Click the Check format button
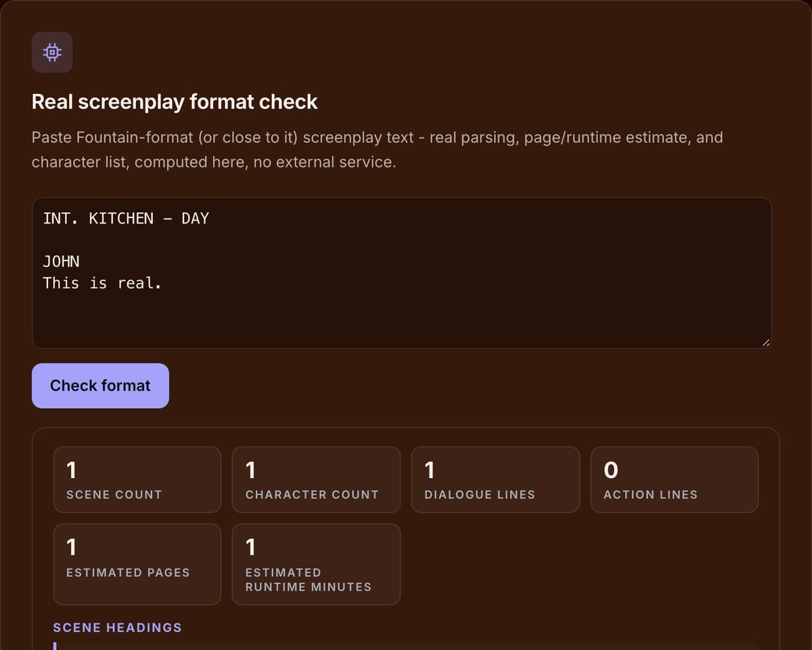812x650 pixels. coord(100,386)
